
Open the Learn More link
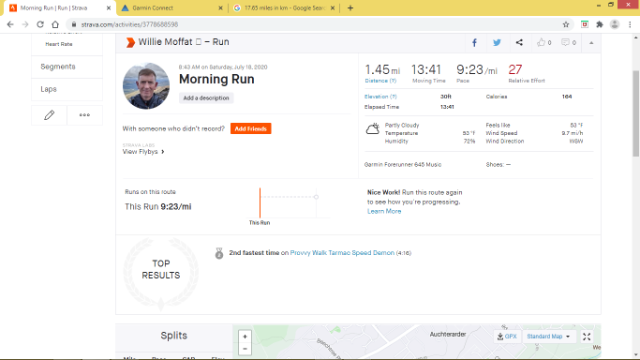384,211
